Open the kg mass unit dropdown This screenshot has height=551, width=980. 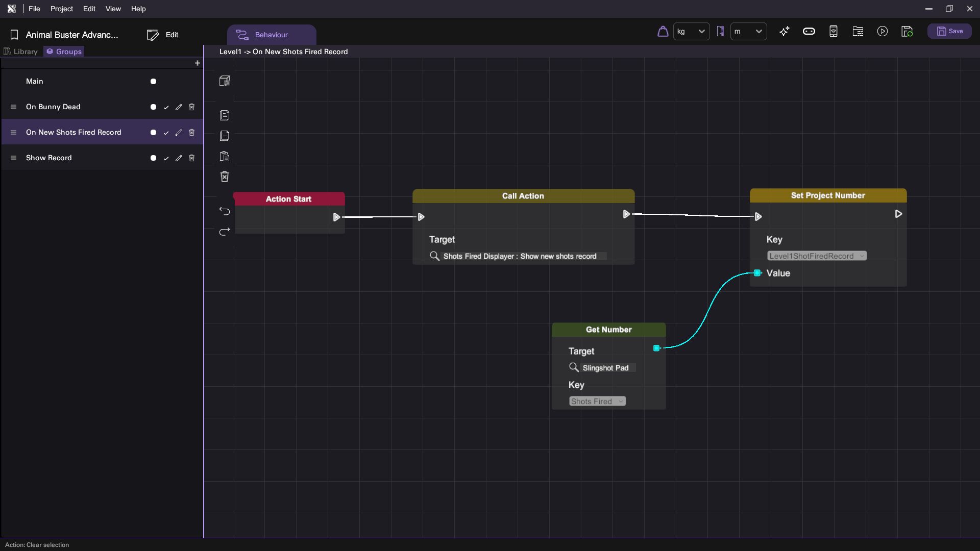[691, 32]
